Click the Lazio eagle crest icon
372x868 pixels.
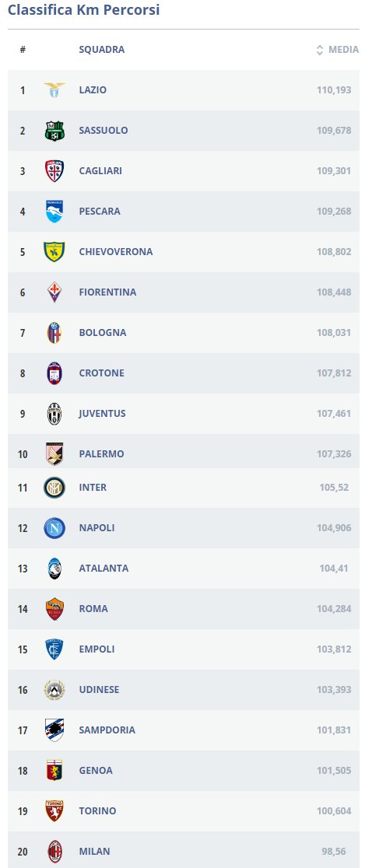point(54,89)
